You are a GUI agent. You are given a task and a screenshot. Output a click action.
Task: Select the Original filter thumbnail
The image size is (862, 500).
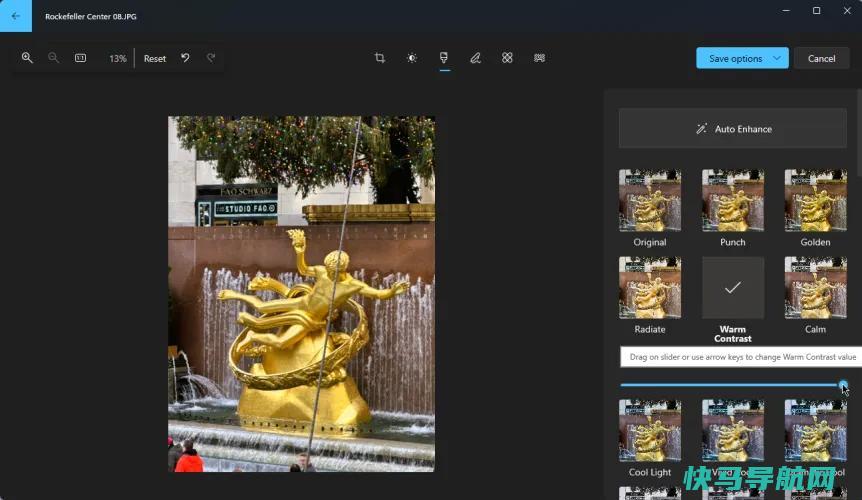click(x=650, y=200)
